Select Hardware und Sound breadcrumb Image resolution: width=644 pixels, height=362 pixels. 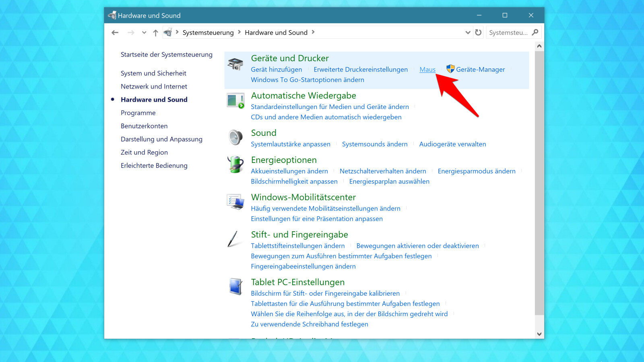click(276, 33)
